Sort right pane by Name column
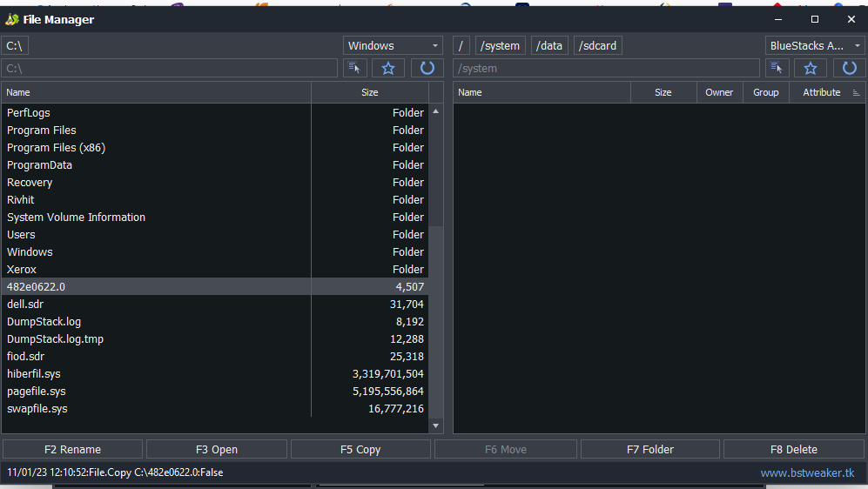The image size is (868, 489). (x=542, y=92)
